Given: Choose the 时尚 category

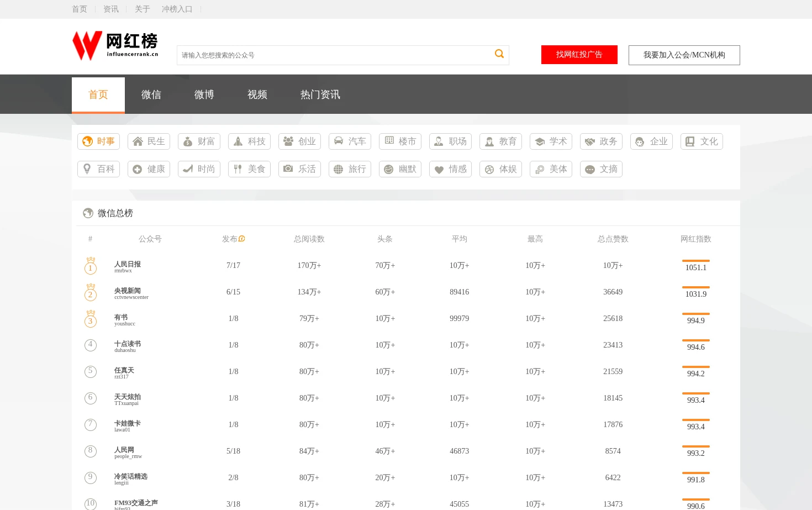Looking at the screenshot, I should [199, 169].
